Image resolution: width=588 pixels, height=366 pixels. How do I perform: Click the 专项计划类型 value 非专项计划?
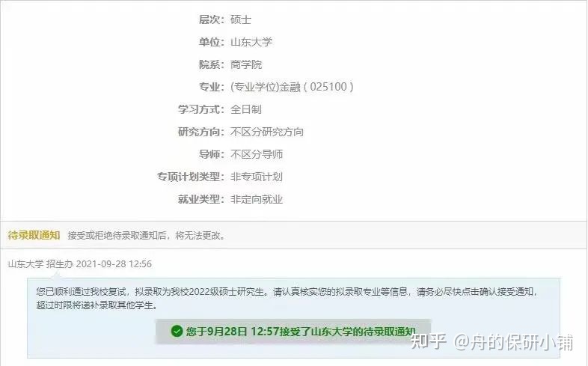coord(256,177)
